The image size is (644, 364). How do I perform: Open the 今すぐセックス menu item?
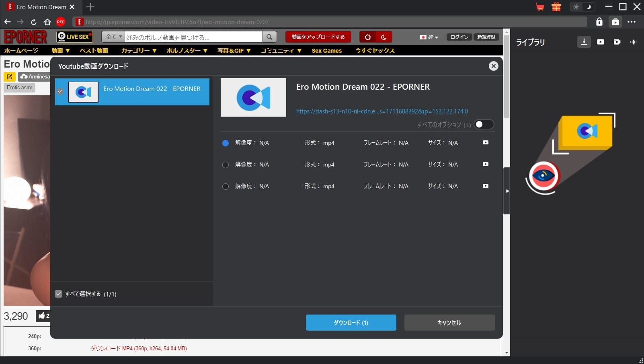[x=375, y=51]
